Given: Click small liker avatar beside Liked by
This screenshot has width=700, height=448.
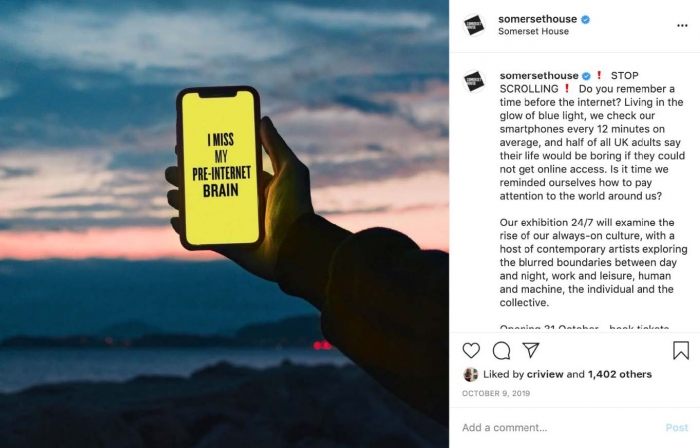Looking at the screenshot, I should click(471, 374).
